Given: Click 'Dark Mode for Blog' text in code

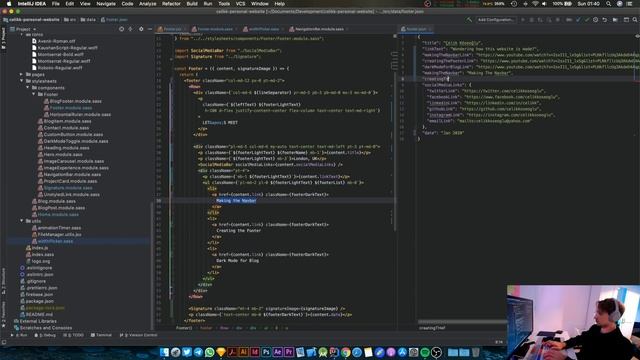Looking at the screenshot, I should coord(237,260).
